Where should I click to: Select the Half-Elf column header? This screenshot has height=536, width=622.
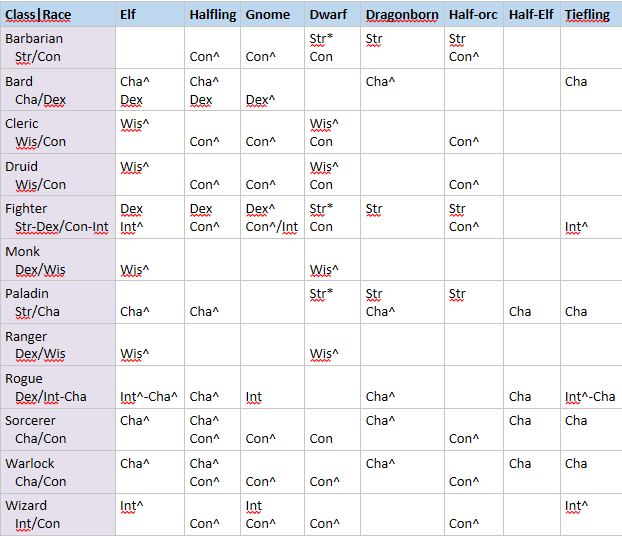click(531, 15)
